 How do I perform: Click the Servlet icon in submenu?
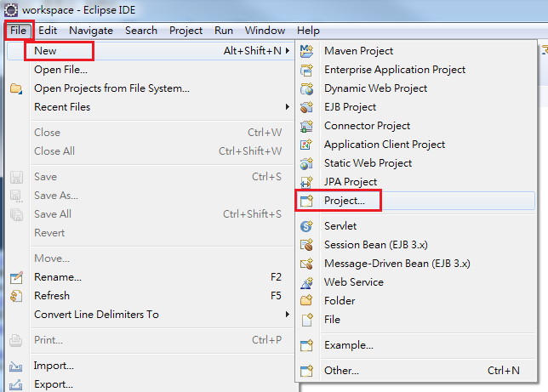(307, 226)
